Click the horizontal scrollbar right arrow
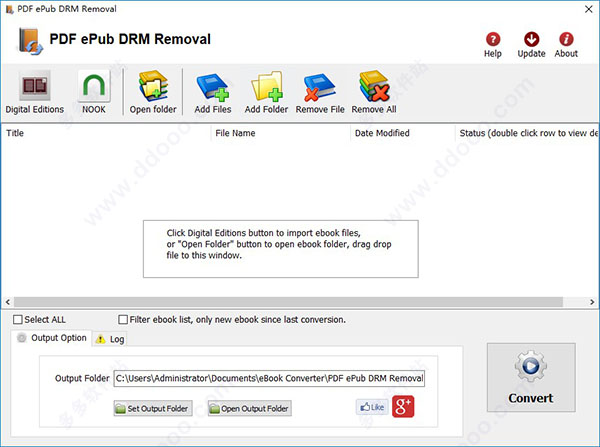Screen dimensions: 600x447 592,302
